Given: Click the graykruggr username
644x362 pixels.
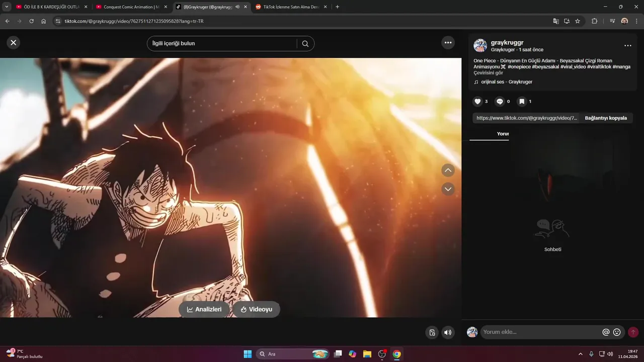Looking at the screenshot, I should [x=507, y=43].
